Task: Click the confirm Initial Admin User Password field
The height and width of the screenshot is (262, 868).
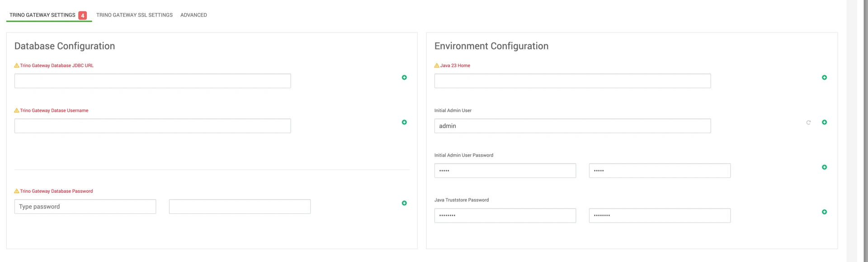Action: [660, 171]
